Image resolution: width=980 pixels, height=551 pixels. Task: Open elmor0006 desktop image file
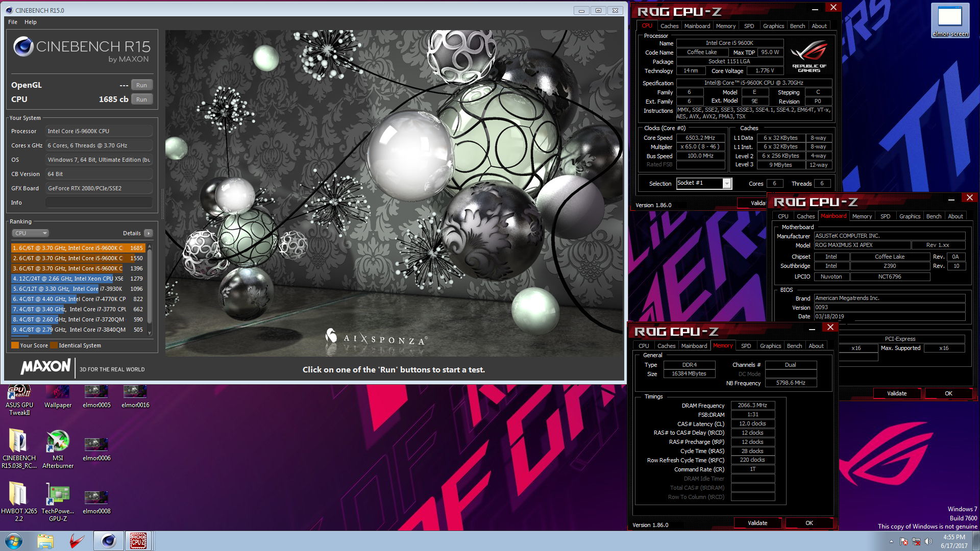pyautogui.click(x=96, y=449)
